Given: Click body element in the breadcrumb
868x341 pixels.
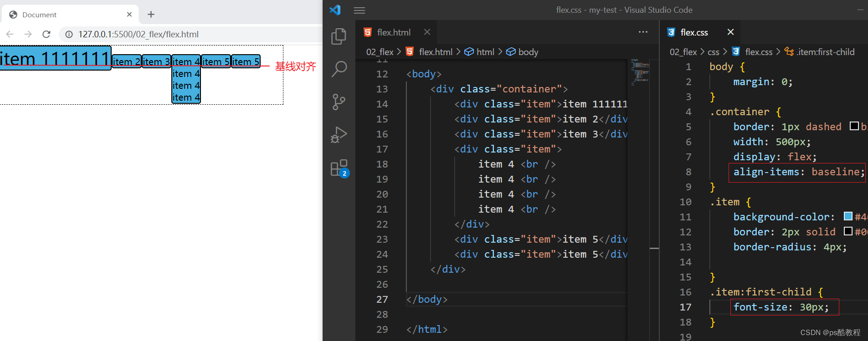Looking at the screenshot, I should (x=522, y=52).
